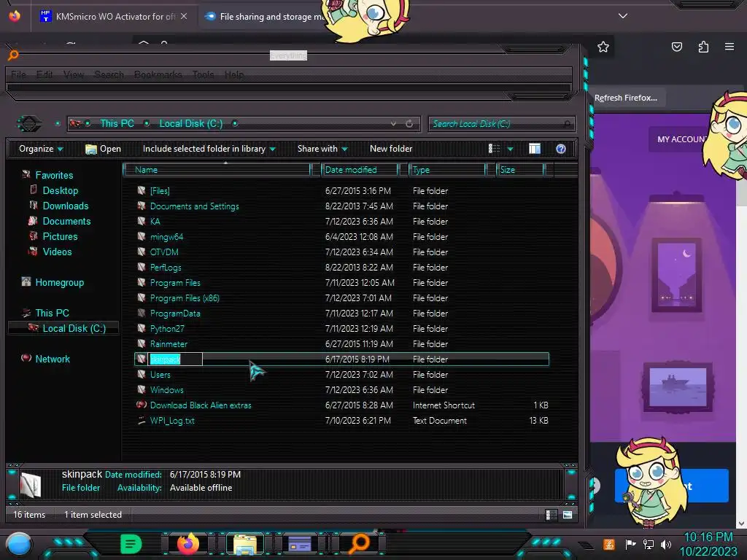Select the ProgramData folder icon

(x=142, y=313)
